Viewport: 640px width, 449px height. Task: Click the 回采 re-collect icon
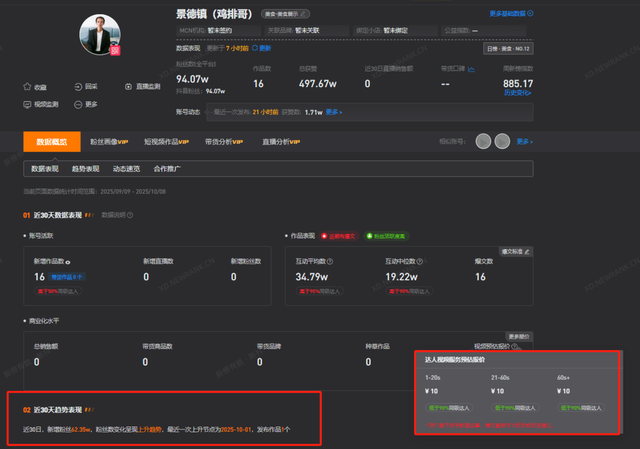click(78, 87)
